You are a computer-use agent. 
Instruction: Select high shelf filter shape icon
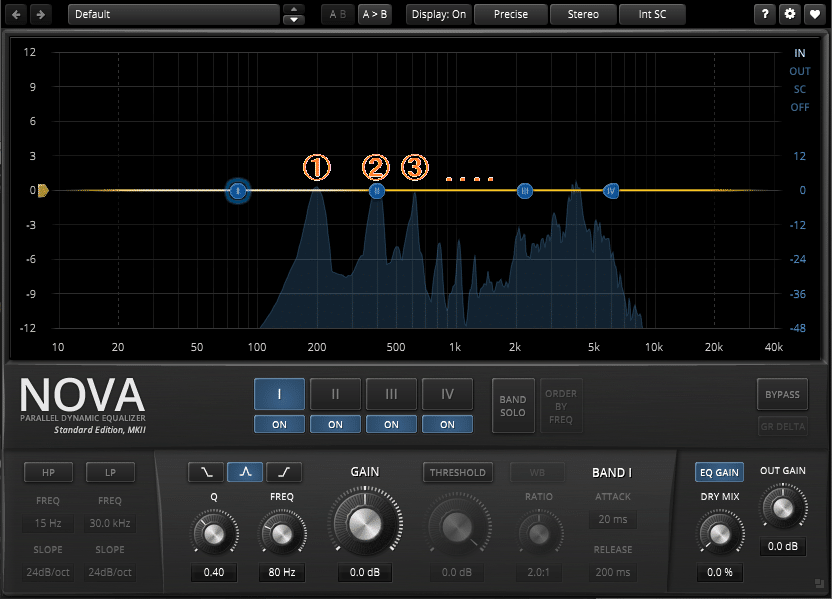tap(284, 472)
